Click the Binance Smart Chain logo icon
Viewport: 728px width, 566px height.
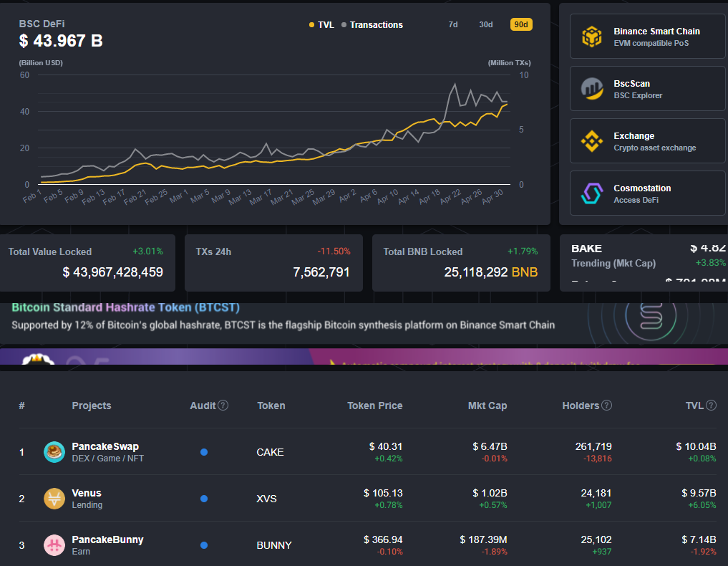click(591, 34)
